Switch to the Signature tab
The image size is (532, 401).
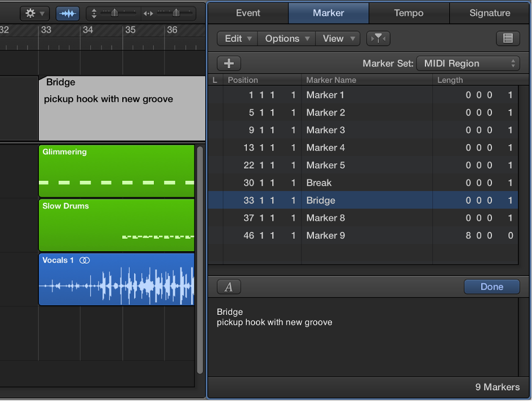(x=489, y=13)
